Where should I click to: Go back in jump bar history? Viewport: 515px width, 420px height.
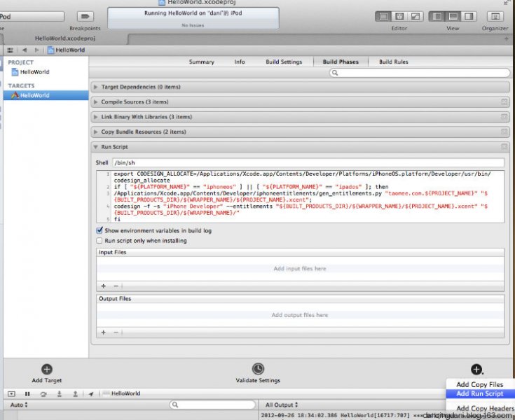point(25,50)
